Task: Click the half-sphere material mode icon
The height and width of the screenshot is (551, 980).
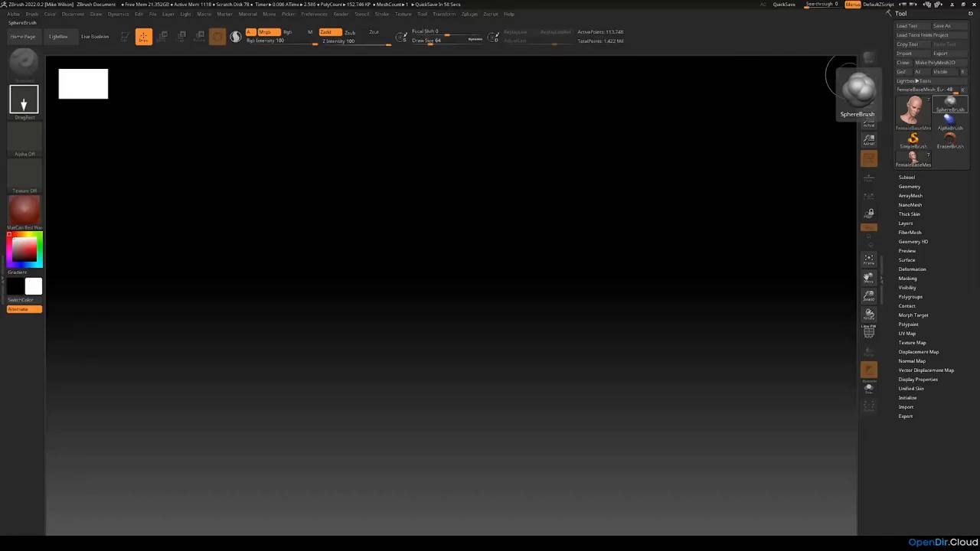Action: click(x=235, y=37)
